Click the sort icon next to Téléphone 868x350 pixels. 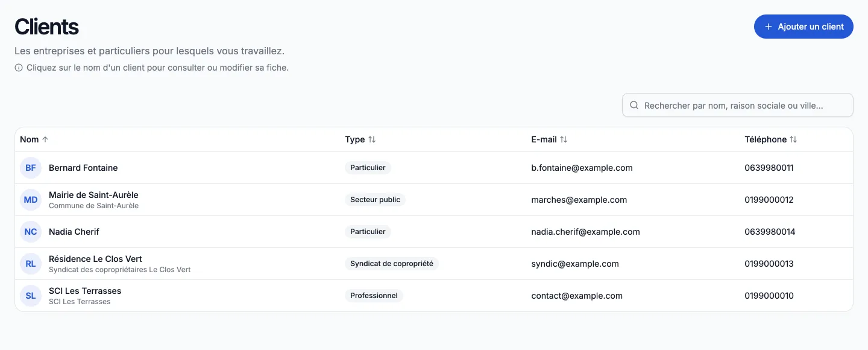point(793,139)
